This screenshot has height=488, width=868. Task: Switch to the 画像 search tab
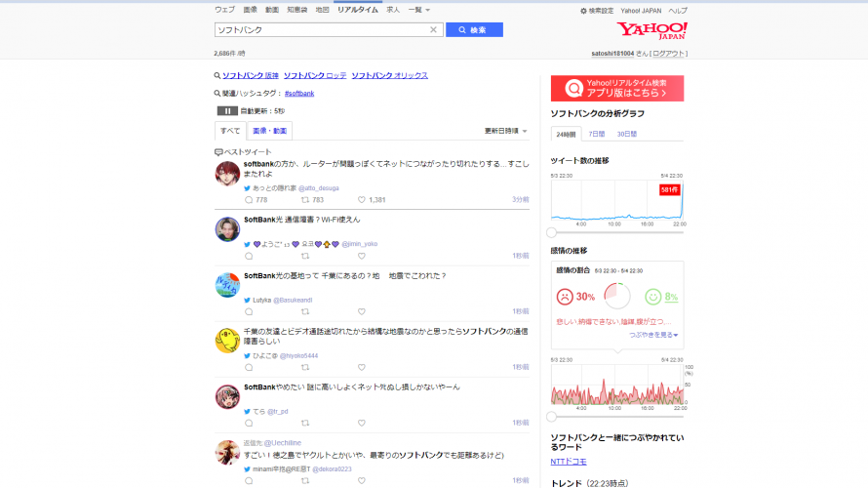[251, 10]
